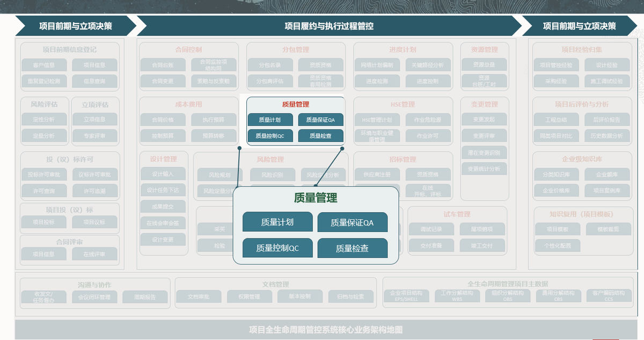Select 变更发起 under 变更管理
Viewport: 644px width, 340px height.
(x=484, y=119)
